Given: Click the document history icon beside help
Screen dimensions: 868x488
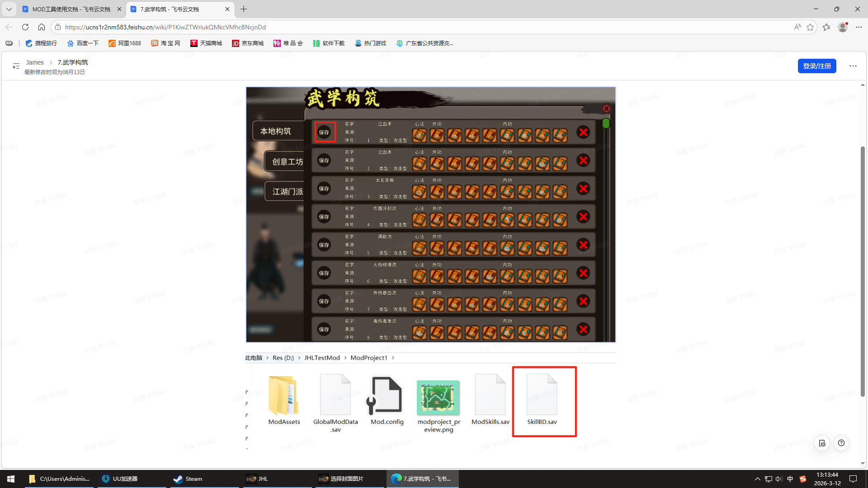Looking at the screenshot, I should 822,443.
